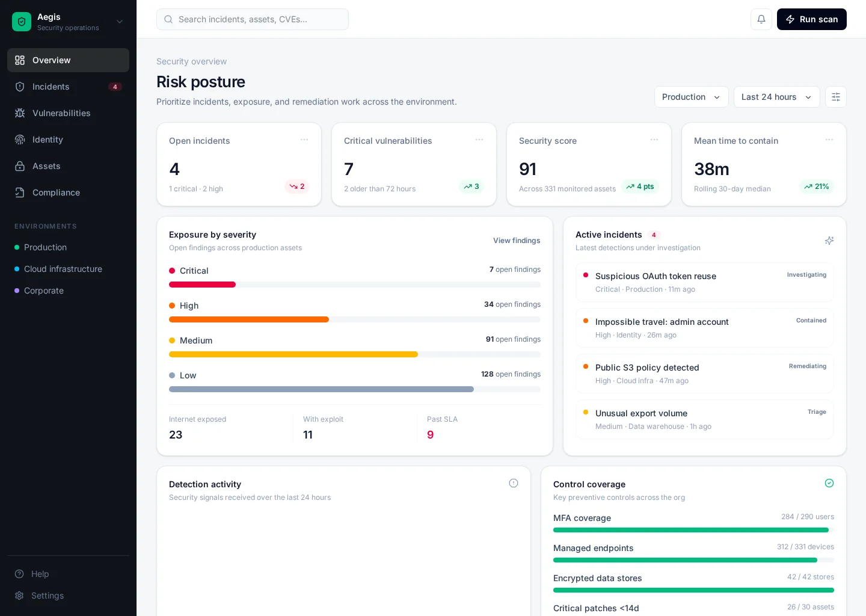The height and width of the screenshot is (616, 866).
Task: Open Settings in the sidebar
Action: 68,596
